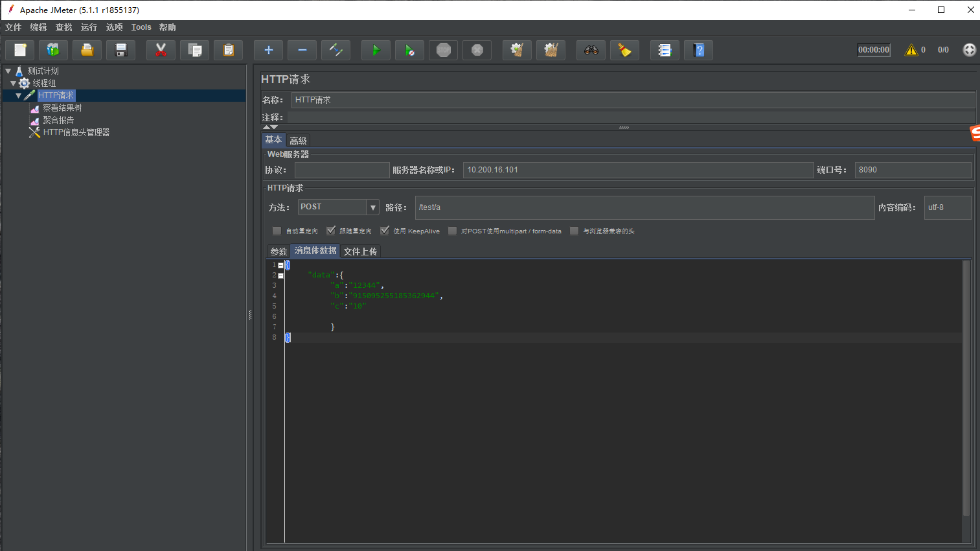The image size is (980, 551).
Task: Collapse the 线程组 tree node arrow
Action: (13, 83)
